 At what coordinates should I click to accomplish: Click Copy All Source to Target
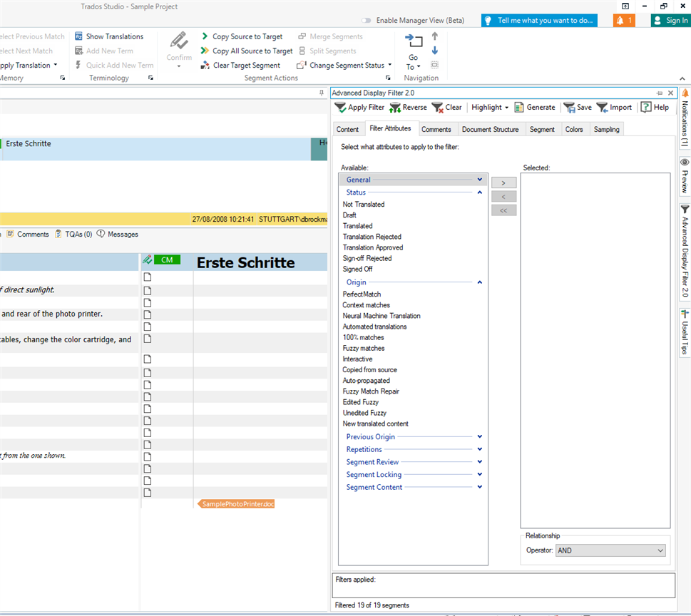pyautogui.click(x=246, y=51)
